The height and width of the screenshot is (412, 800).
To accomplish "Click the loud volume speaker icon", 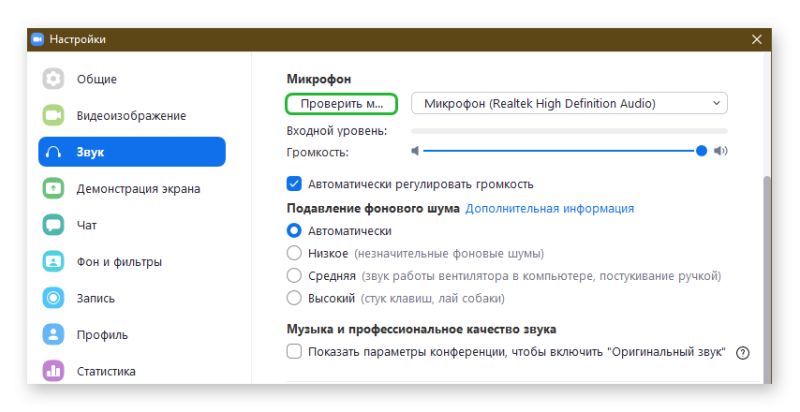I will tap(720, 151).
